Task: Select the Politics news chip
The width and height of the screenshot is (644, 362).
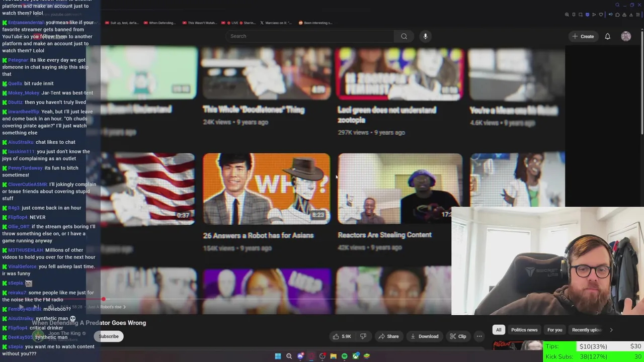Action: [524, 330]
